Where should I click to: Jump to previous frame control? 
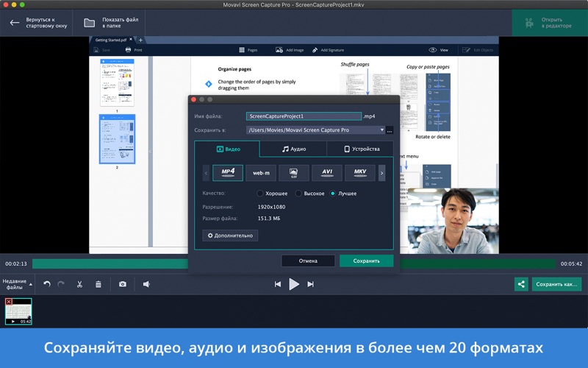(x=278, y=284)
